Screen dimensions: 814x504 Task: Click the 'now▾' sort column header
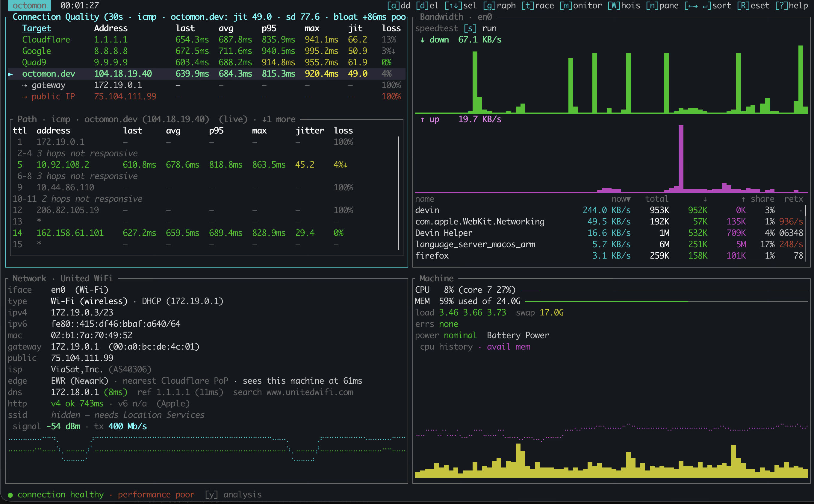click(x=621, y=199)
